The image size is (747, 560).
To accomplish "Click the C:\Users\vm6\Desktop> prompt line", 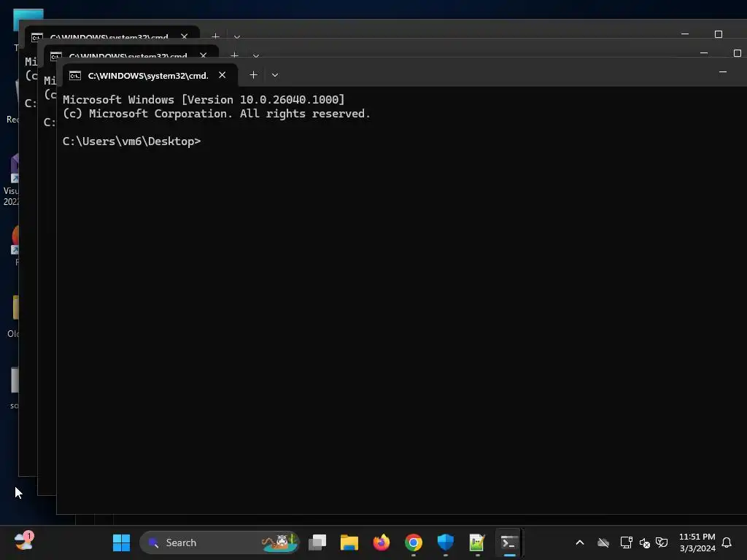I will (131, 141).
